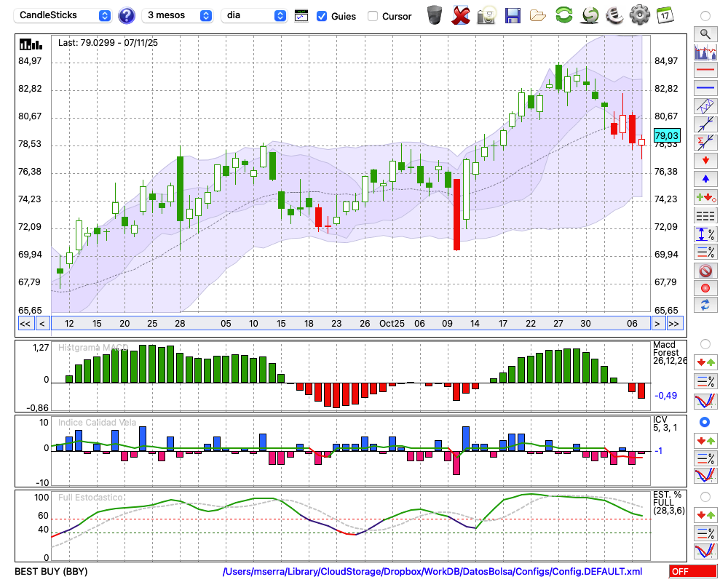Viewport: 728px width, 582px height.
Task: Select the vertical percent measure tool
Action: [705, 234]
